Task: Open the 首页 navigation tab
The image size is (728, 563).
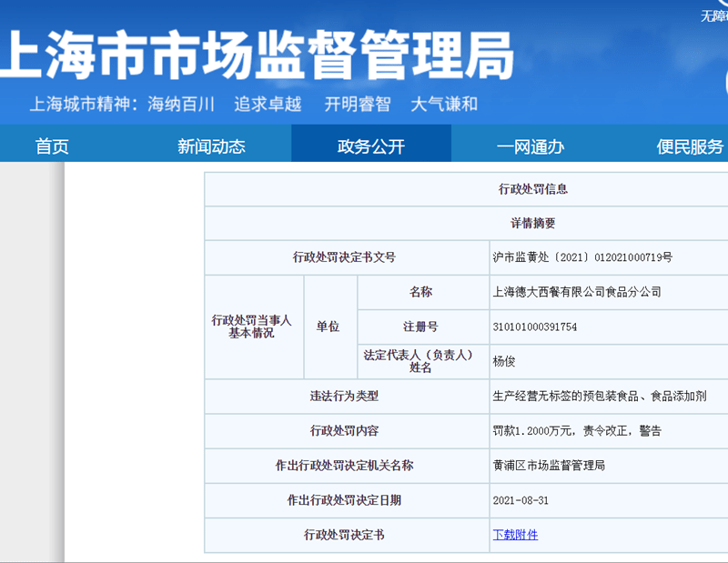Action: click(52, 145)
